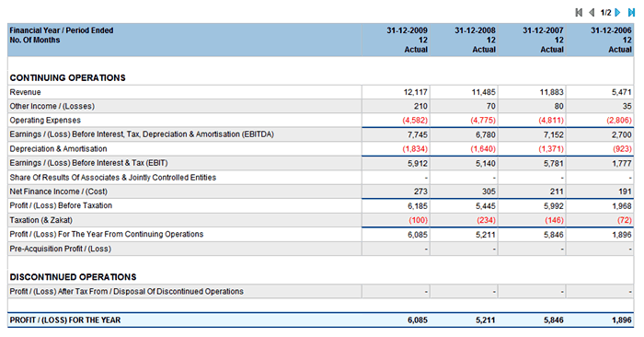Click profit before taxation value 6,185
Viewport: 644px width, 337px height.
418,206
